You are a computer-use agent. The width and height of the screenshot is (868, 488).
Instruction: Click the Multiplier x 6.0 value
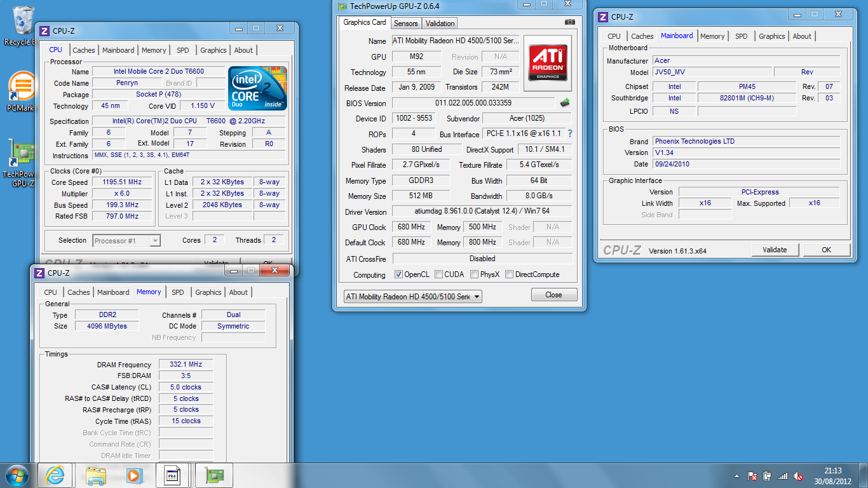coord(122,194)
